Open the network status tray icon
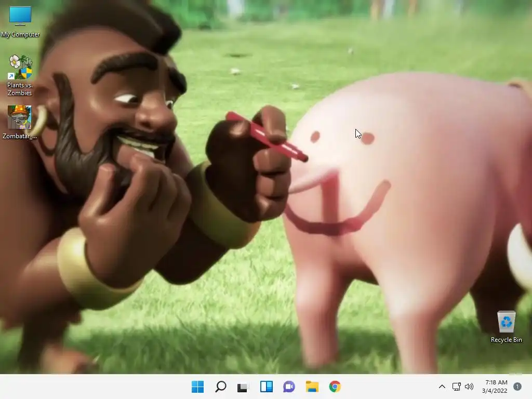This screenshot has width=532, height=399. [x=456, y=387]
